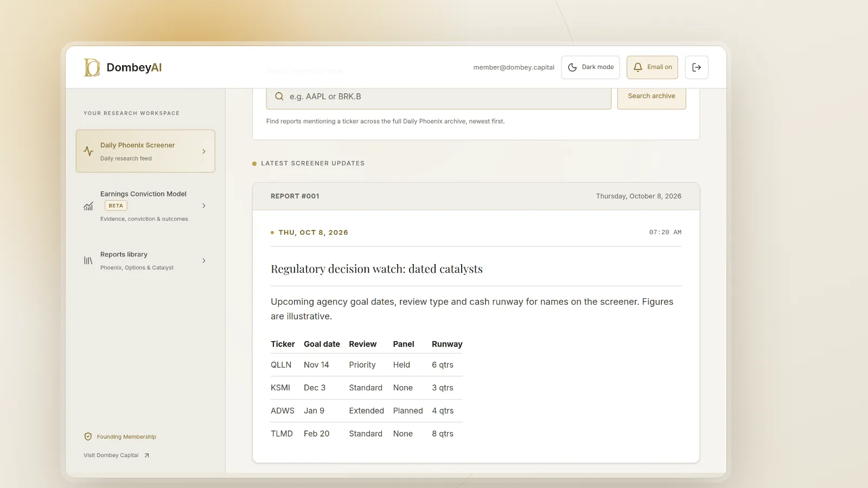Expand Reports library chevron
The height and width of the screenshot is (488, 868).
click(204, 261)
